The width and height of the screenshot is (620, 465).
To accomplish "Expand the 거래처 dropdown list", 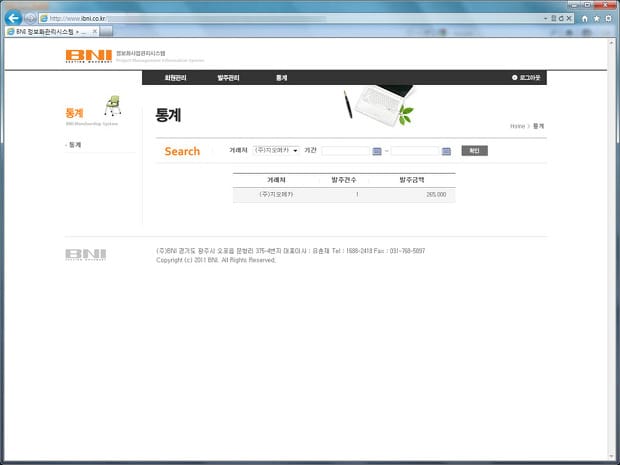I will click(x=276, y=151).
